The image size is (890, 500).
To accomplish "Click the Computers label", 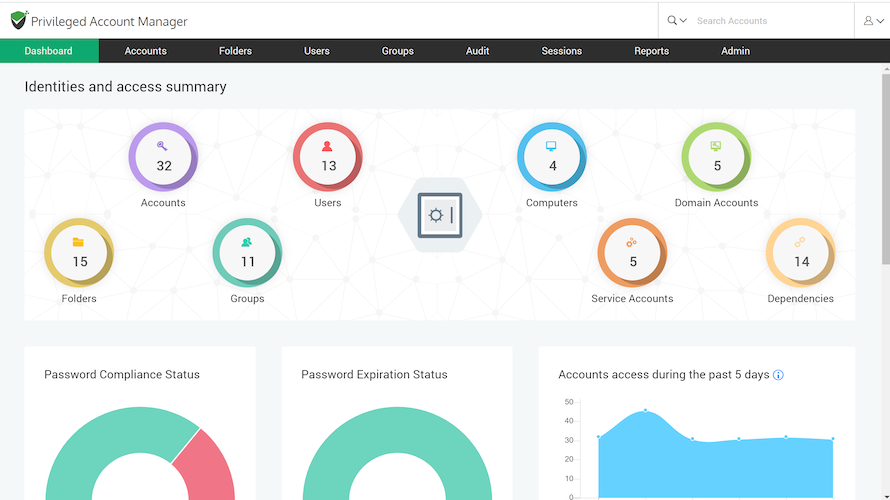I will [552, 203].
